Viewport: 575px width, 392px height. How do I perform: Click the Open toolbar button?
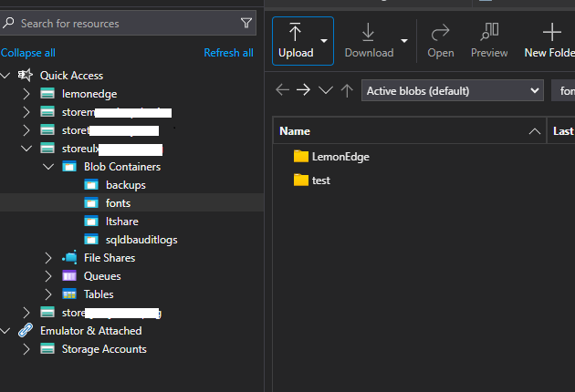(441, 41)
